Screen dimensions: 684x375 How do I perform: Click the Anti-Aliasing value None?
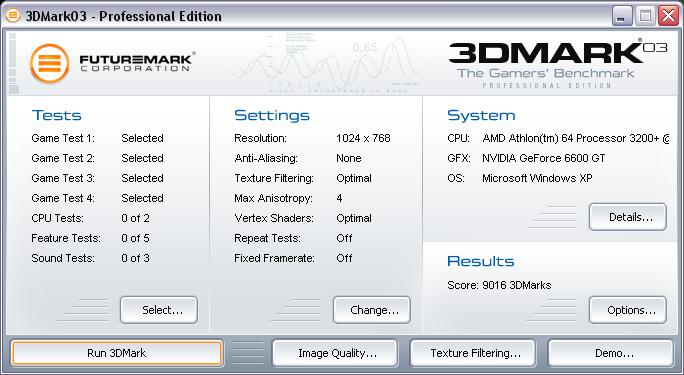pyautogui.click(x=349, y=158)
